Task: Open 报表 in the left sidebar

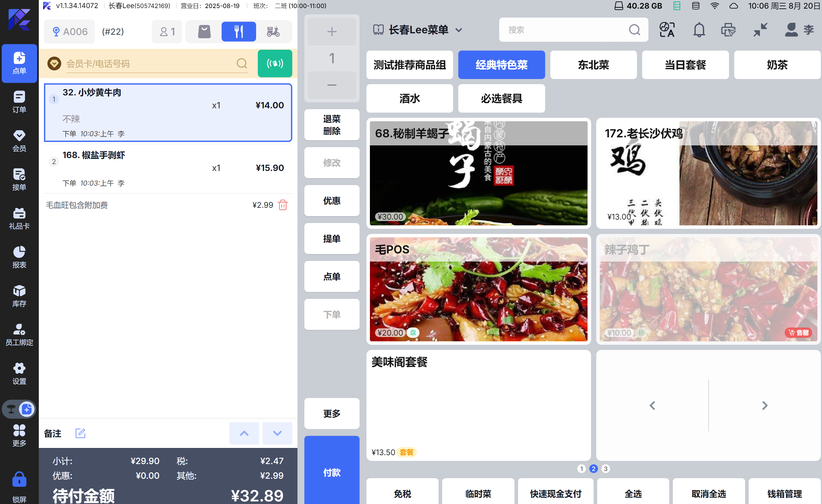Action: pos(19,257)
